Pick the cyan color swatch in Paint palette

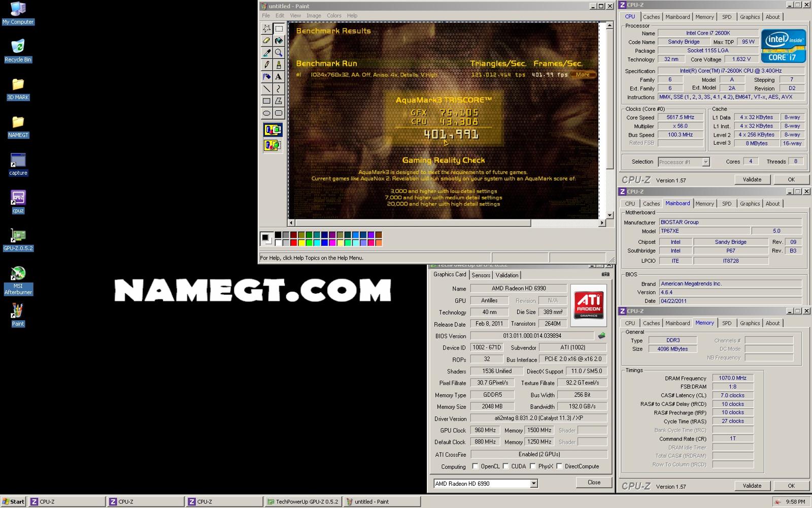coord(317,243)
